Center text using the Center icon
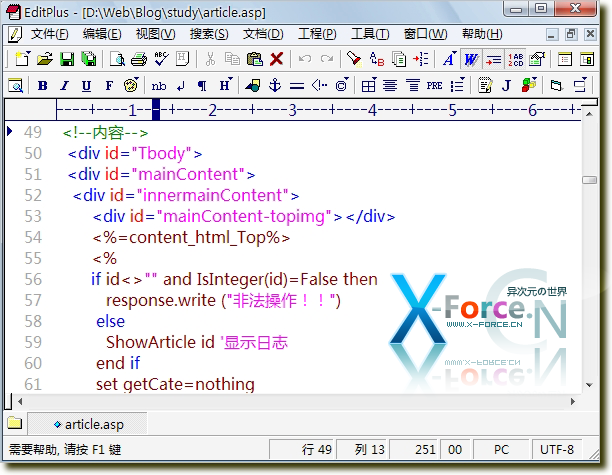Screen dimensions: 612x475 coord(390,85)
